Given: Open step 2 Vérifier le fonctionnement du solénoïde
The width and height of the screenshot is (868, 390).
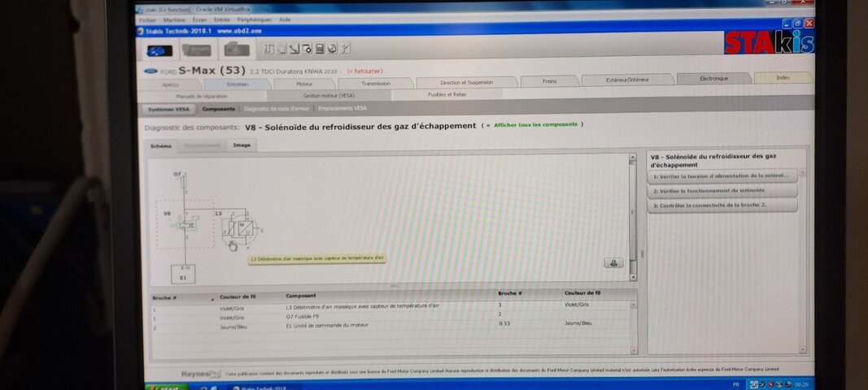Looking at the screenshot, I should (x=722, y=190).
